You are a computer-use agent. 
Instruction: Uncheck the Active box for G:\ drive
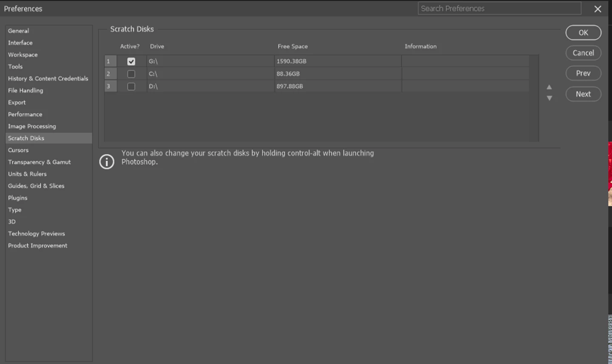(131, 61)
